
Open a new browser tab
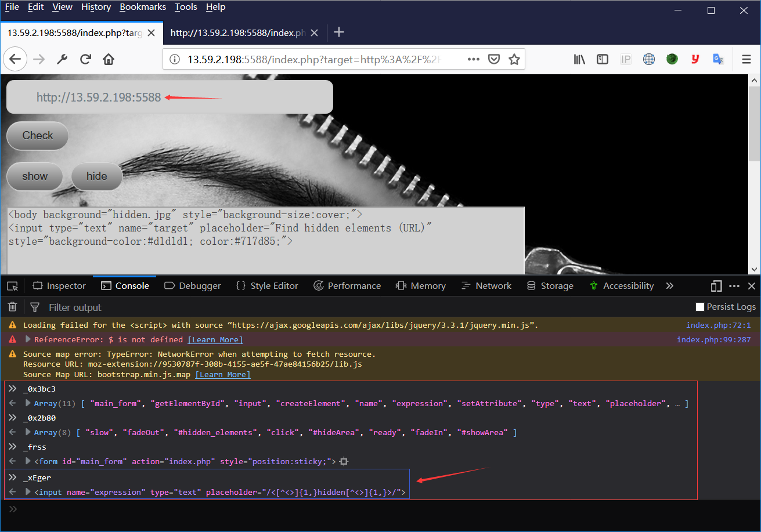pos(339,32)
